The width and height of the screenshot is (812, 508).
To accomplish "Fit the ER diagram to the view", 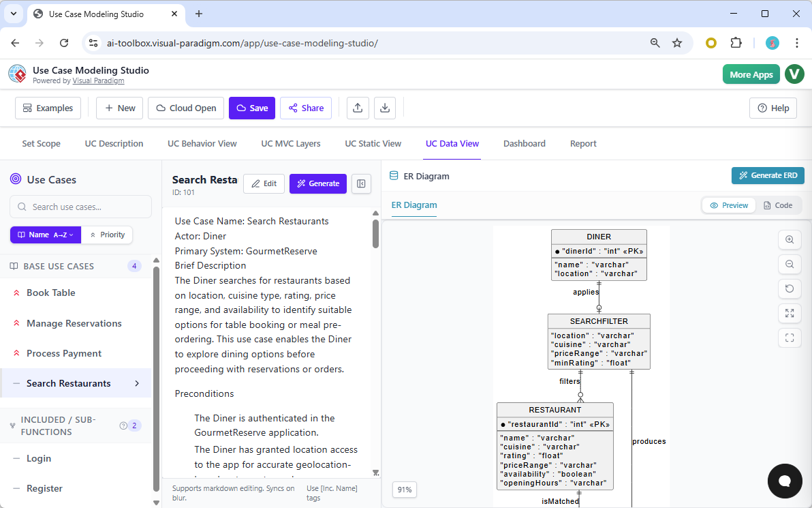I will (x=790, y=338).
